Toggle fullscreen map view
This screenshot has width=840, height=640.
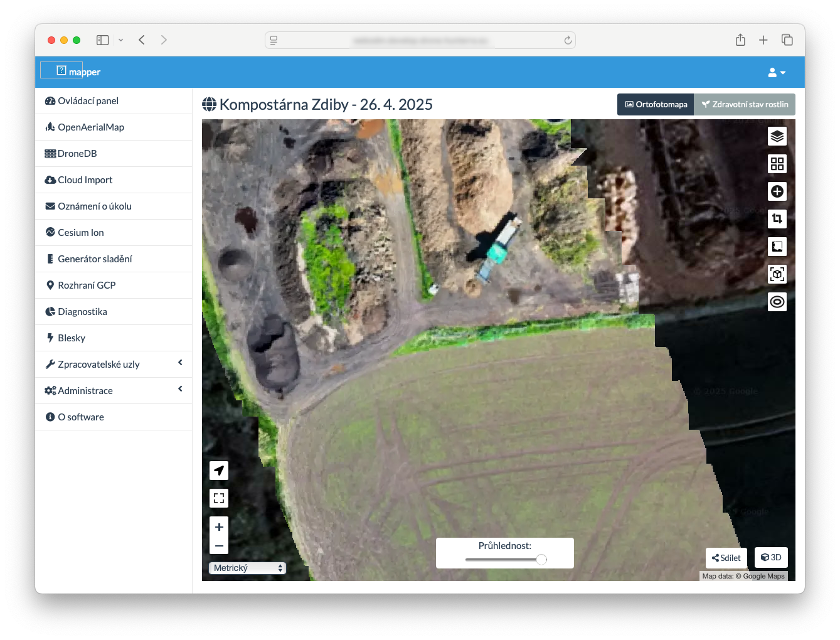(x=219, y=498)
